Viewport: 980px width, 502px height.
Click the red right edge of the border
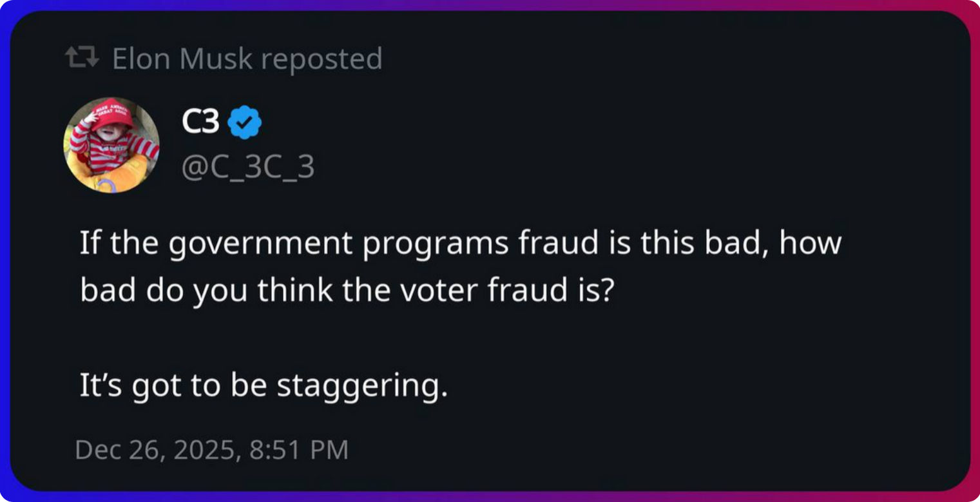click(975, 251)
